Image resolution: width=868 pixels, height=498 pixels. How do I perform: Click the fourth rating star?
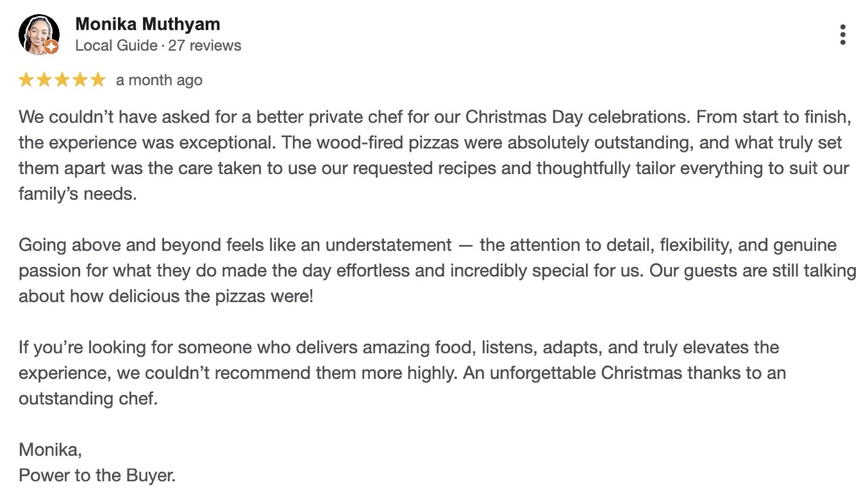click(80, 80)
